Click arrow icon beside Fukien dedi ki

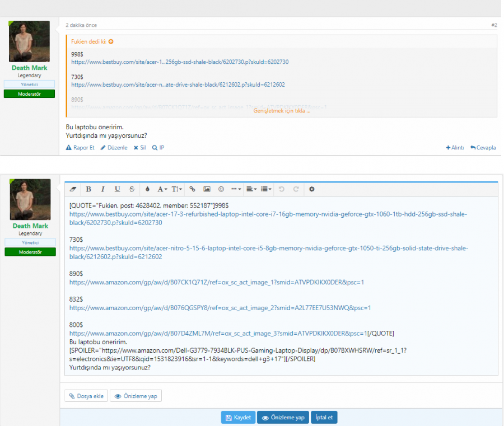pyautogui.click(x=111, y=41)
